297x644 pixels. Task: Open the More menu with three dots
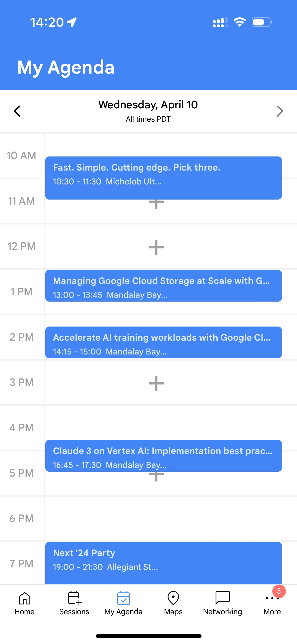pos(272,598)
